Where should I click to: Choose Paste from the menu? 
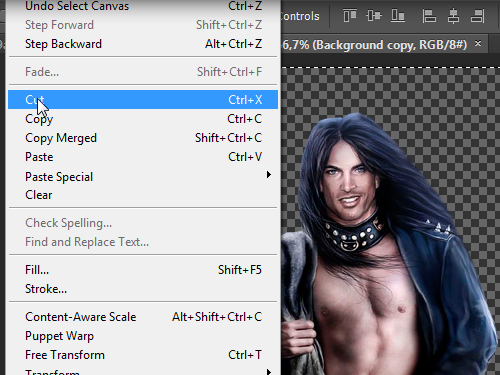143,157
